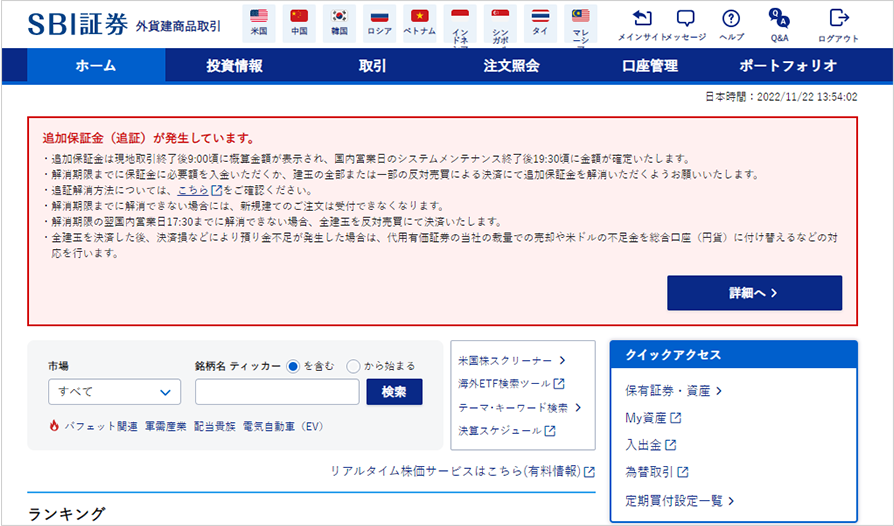
Task: Switch to the 投資情報 tab
Action: tap(234, 66)
